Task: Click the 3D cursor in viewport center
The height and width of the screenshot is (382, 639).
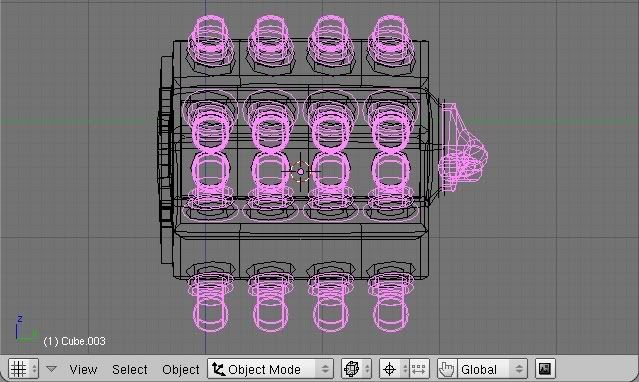Action: point(301,172)
